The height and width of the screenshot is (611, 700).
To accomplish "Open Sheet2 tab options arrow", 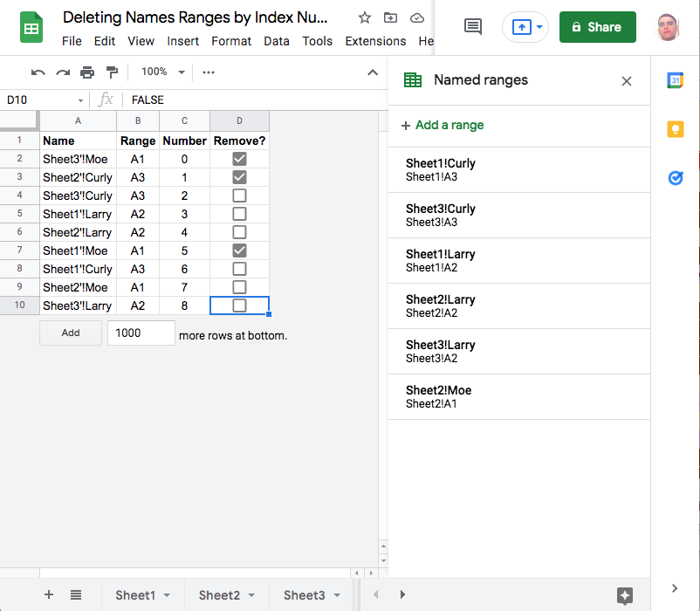I will 251,595.
